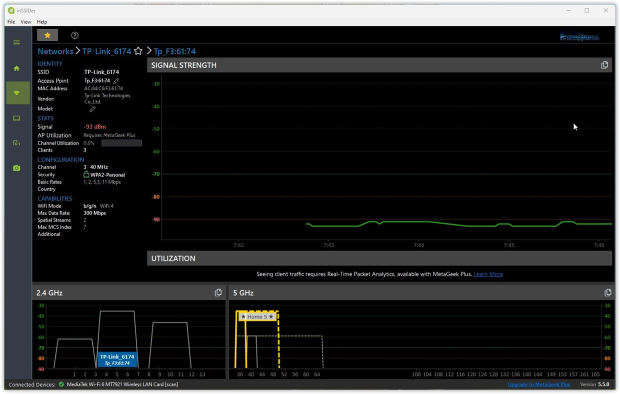
Task: Click the 40 MHz channel width value
Action: [99, 167]
